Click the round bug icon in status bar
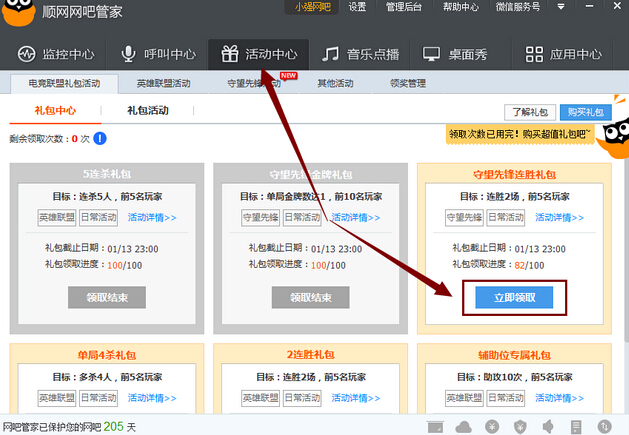The width and height of the screenshot is (629, 435). point(492,427)
